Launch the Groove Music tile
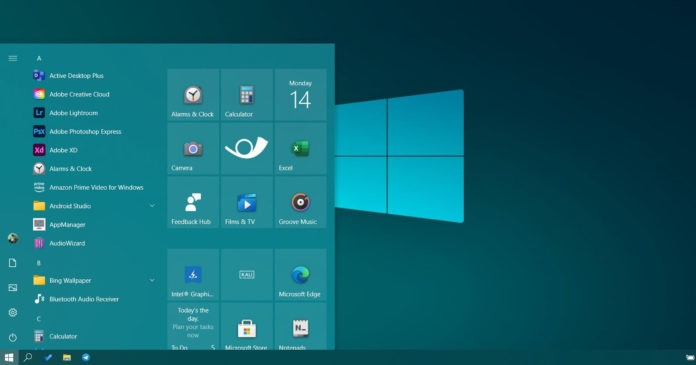 click(301, 202)
